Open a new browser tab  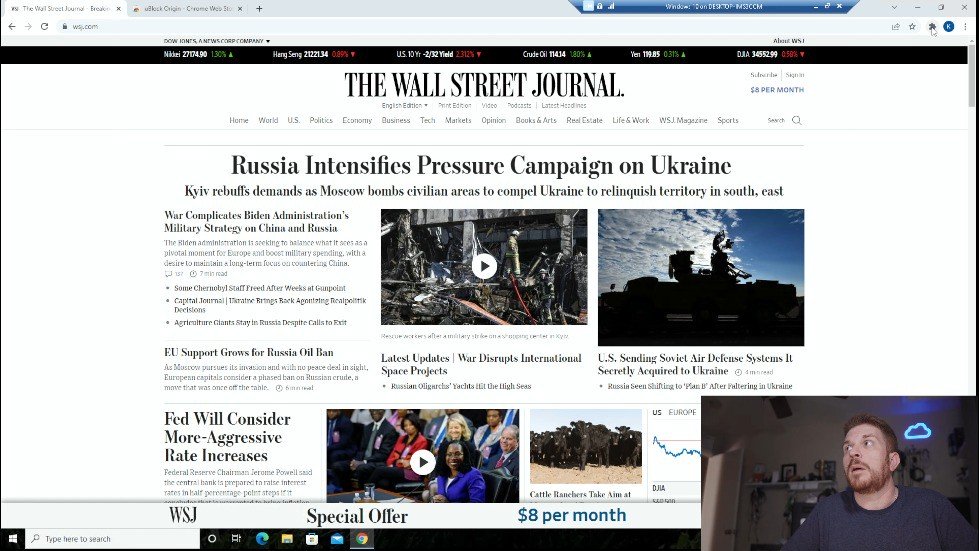259,9
